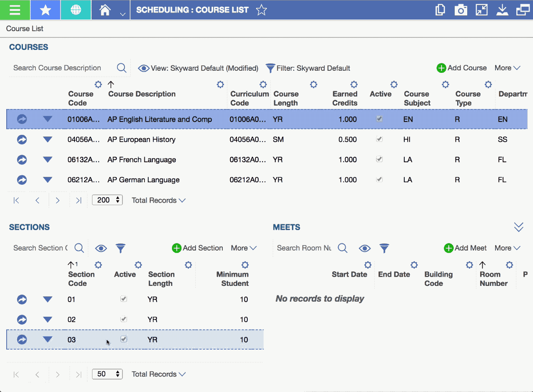This screenshot has width=533, height=392.
Task: Toggle Active checkbox for section 02
Action: click(124, 319)
